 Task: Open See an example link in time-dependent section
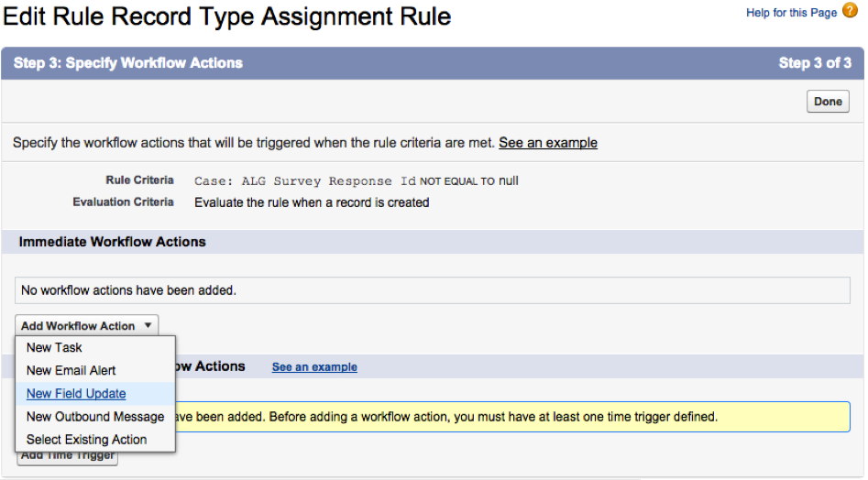pyautogui.click(x=314, y=366)
